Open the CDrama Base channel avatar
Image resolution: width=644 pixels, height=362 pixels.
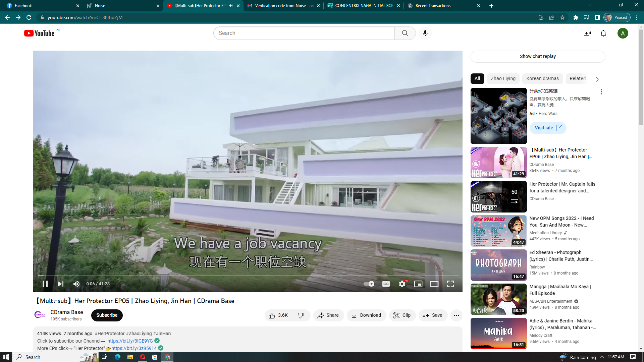40,315
